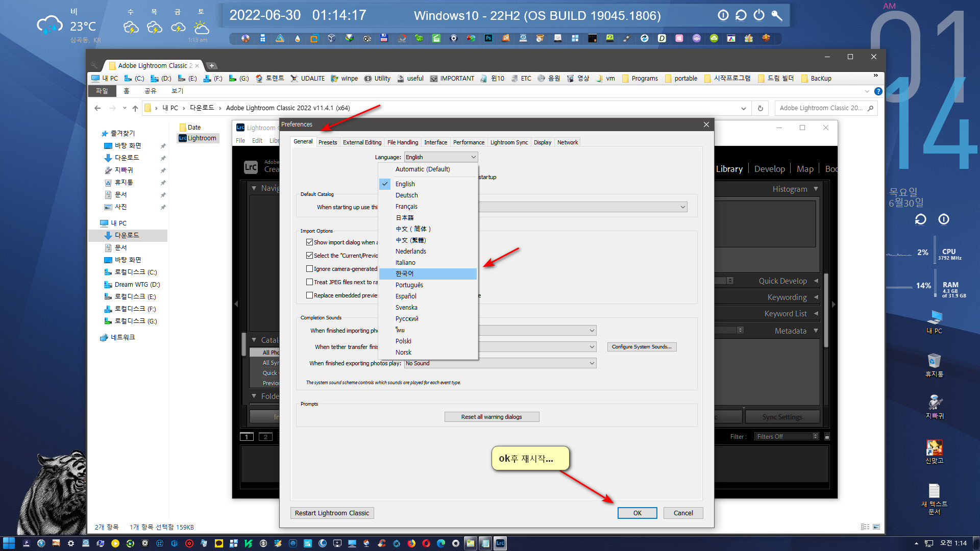Open 새 텍스트 문서 desktop file
This screenshot has width=980, height=551.
click(934, 499)
